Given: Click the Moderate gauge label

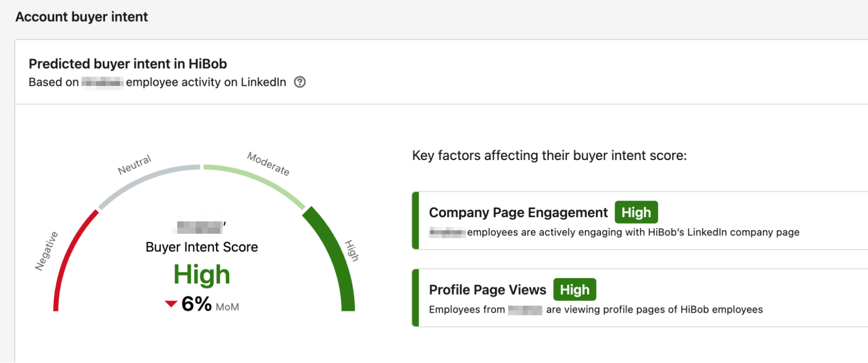Looking at the screenshot, I should click(x=268, y=164).
